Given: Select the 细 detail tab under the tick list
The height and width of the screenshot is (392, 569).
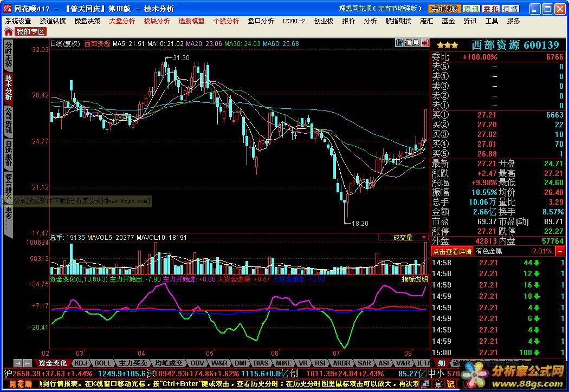Looking at the screenshot, I should point(442,363).
